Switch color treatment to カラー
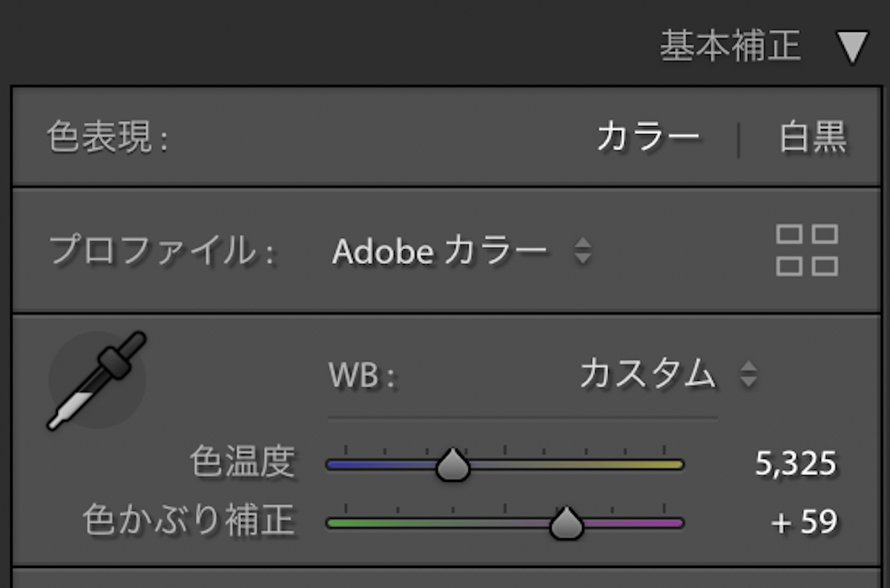The height and width of the screenshot is (588, 890). [648, 138]
